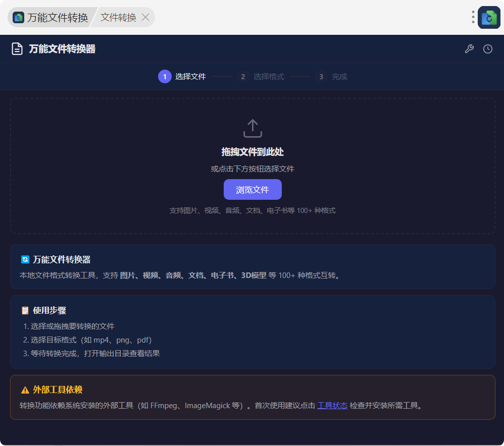Close the 文件转换 tab

(145, 17)
